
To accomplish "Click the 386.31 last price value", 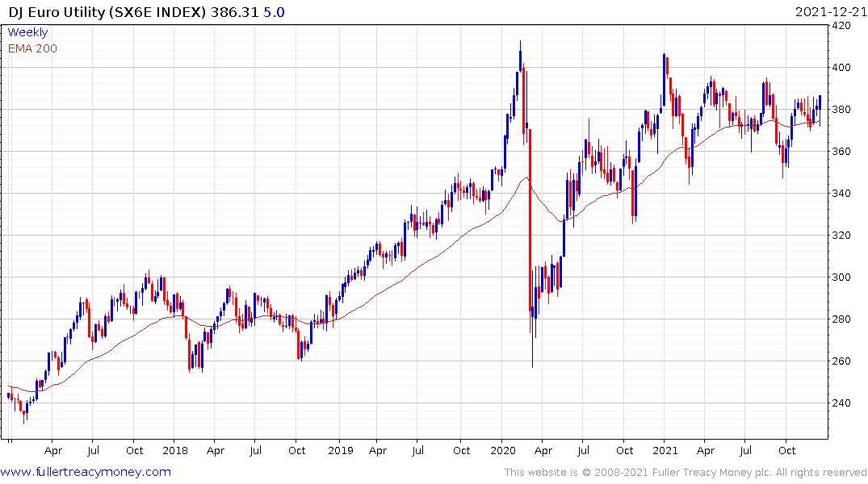I will coord(235,12).
